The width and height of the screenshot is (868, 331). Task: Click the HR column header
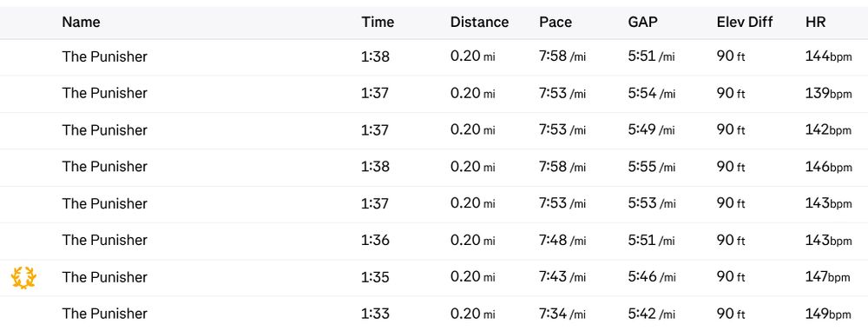point(815,23)
